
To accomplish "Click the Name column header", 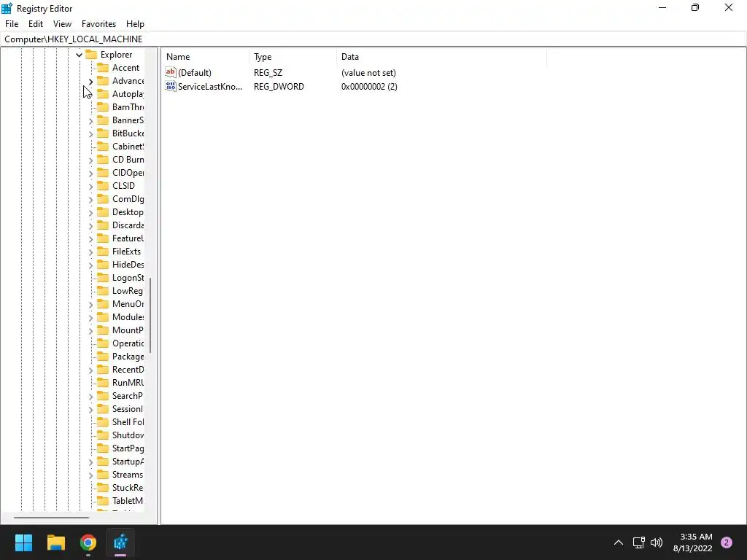I will click(205, 57).
